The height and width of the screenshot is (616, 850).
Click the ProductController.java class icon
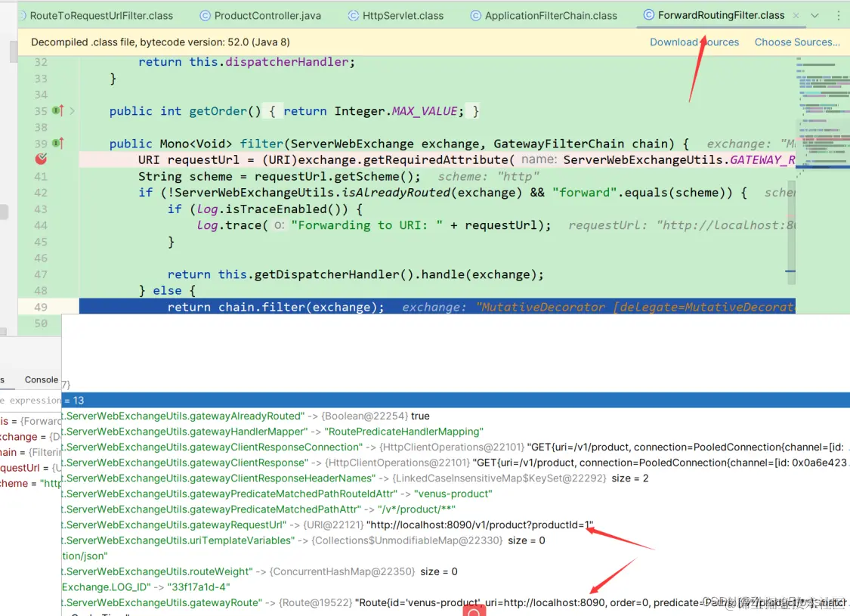(x=205, y=16)
